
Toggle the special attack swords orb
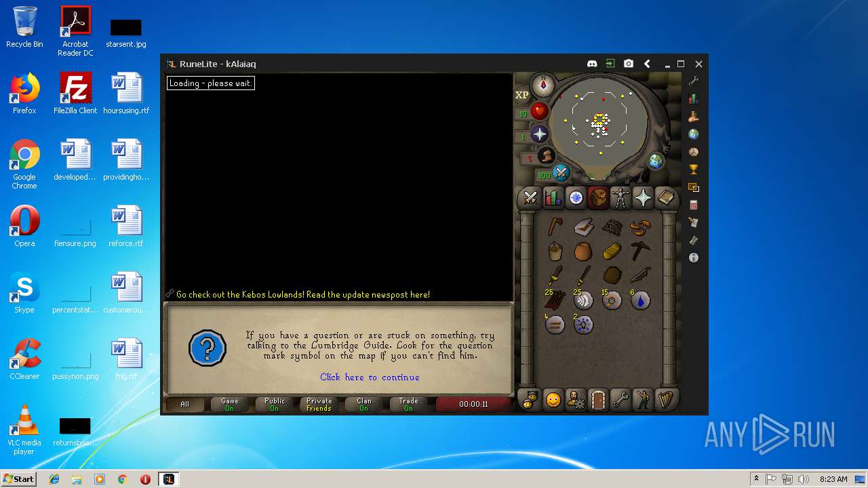[561, 173]
